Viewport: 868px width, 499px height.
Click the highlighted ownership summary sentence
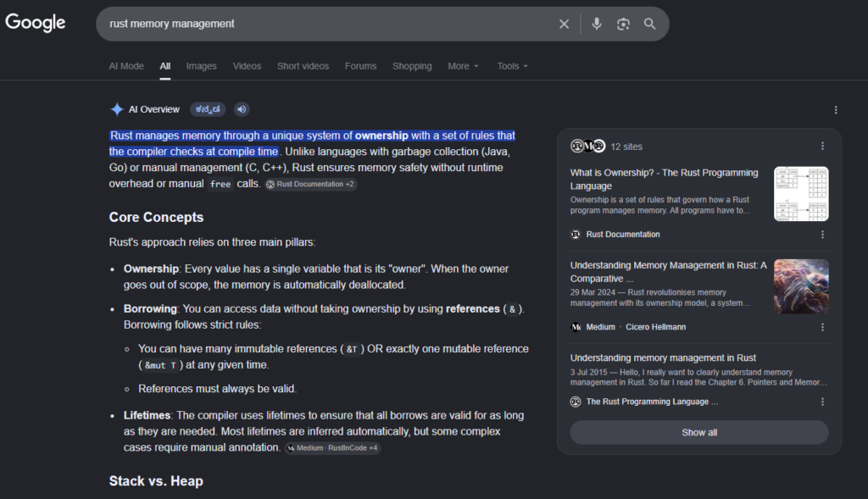pos(312,143)
